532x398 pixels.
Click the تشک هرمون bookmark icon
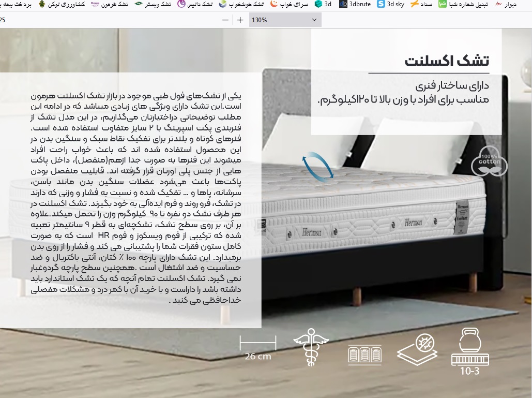[x=95, y=4]
